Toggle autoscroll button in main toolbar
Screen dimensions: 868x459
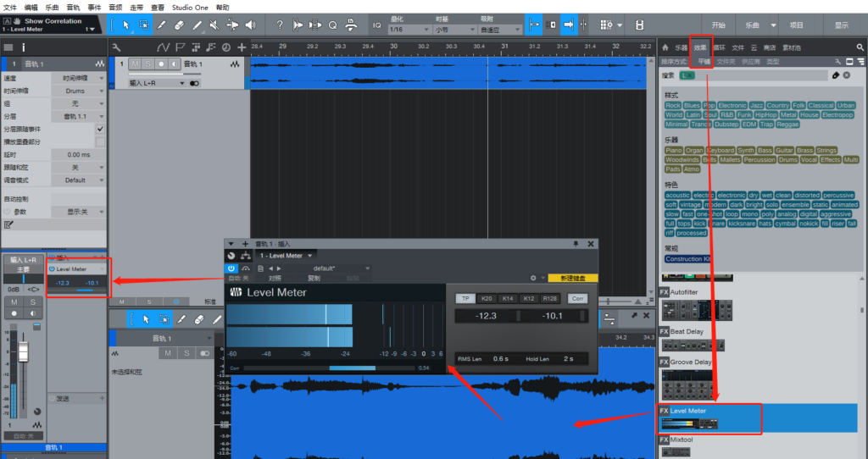pos(568,25)
